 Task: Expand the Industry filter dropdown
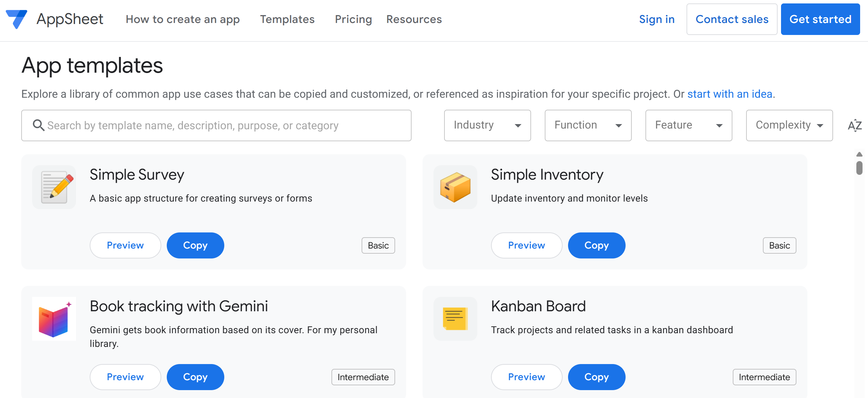click(x=487, y=125)
